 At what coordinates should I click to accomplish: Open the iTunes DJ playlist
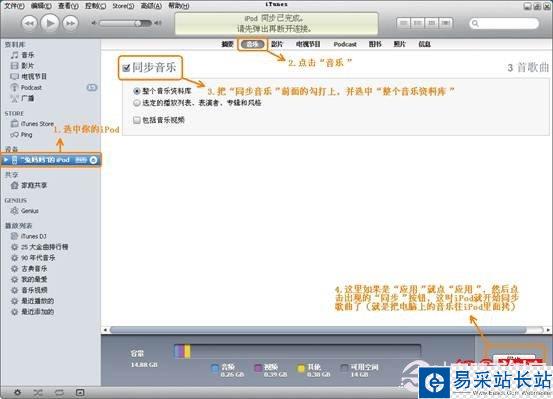pyautogui.click(x=34, y=236)
